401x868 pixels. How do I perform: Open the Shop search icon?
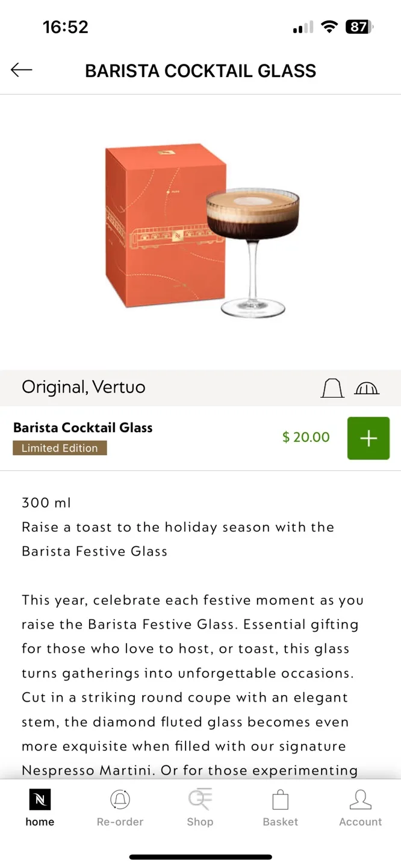click(x=200, y=798)
